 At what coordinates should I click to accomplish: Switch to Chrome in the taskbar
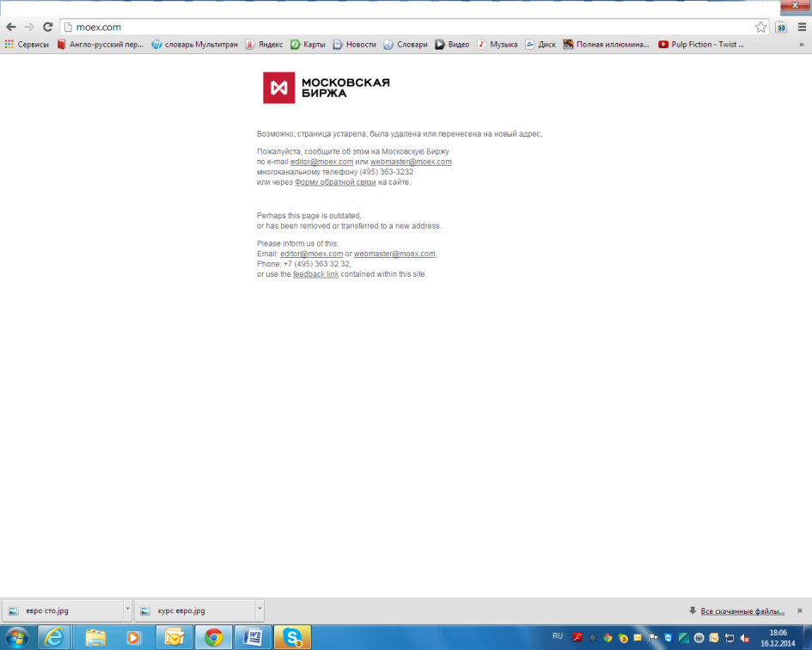click(213, 638)
